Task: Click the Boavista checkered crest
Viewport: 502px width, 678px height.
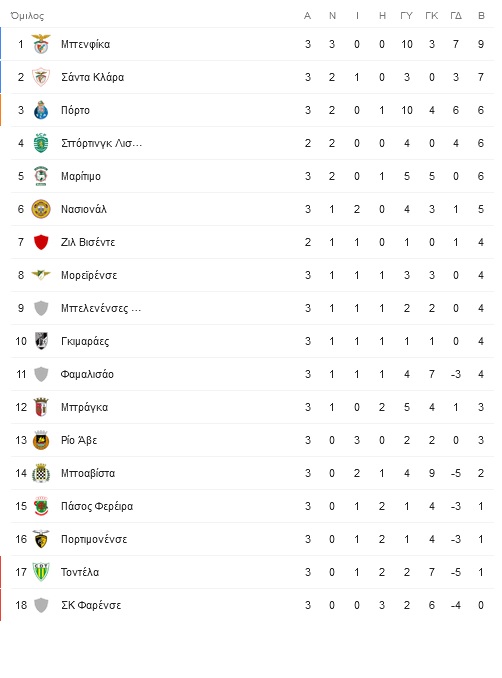Action: click(41, 473)
